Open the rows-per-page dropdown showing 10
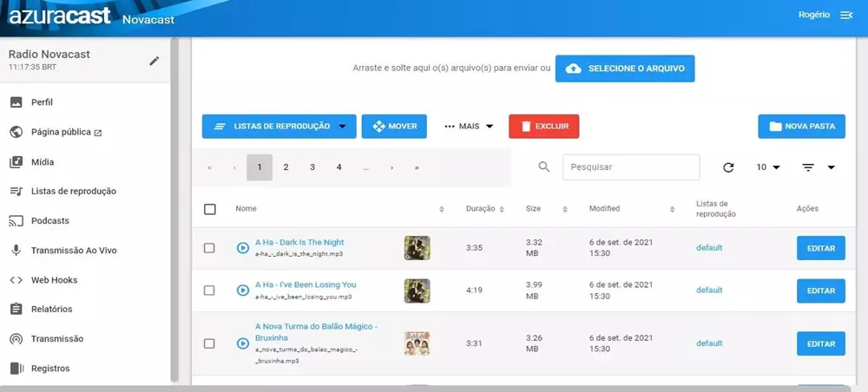Viewport: 868px width, 392px height. point(767,167)
